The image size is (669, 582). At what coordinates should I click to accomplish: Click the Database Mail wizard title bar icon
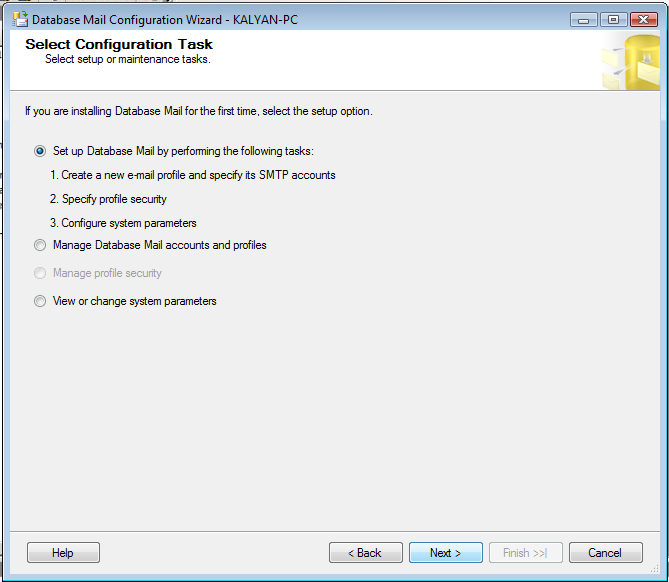coord(20,19)
